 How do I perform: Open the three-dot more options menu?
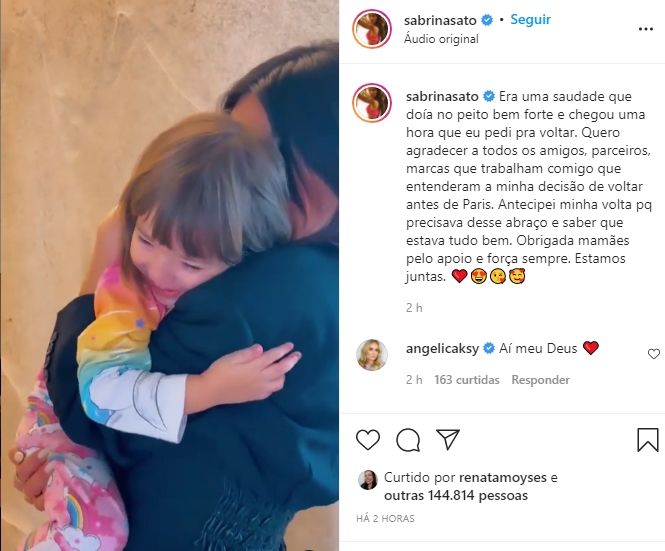tap(645, 29)
